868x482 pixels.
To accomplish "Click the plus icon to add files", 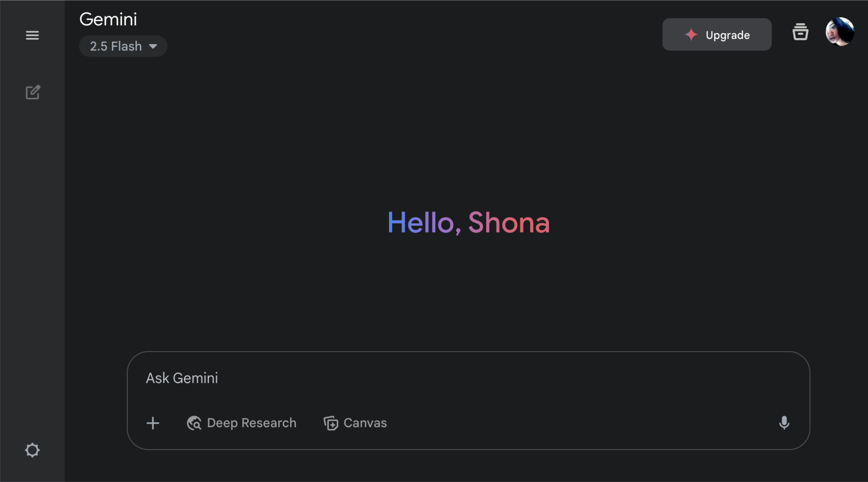I will [153, 423].
